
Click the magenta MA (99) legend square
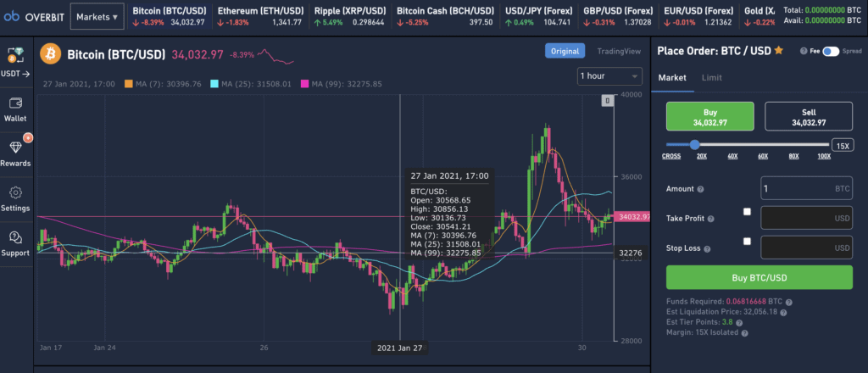(304, 84)
